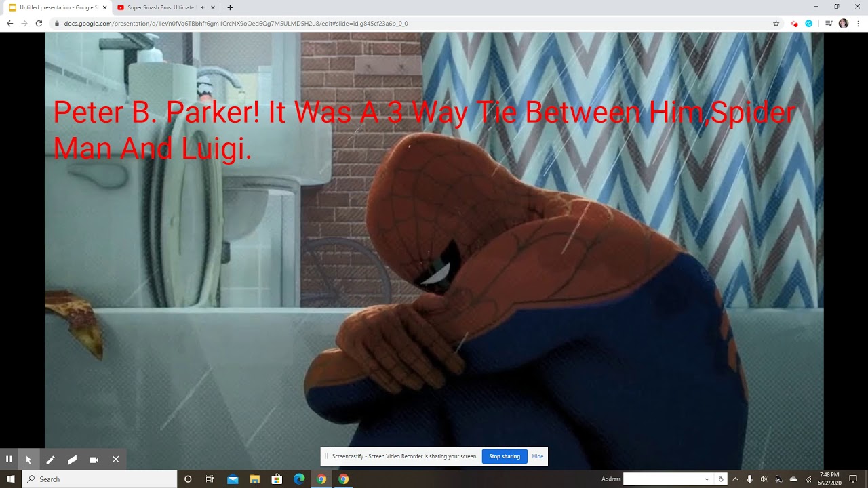Close the Untitled presentation tab

tap(104, 7)
